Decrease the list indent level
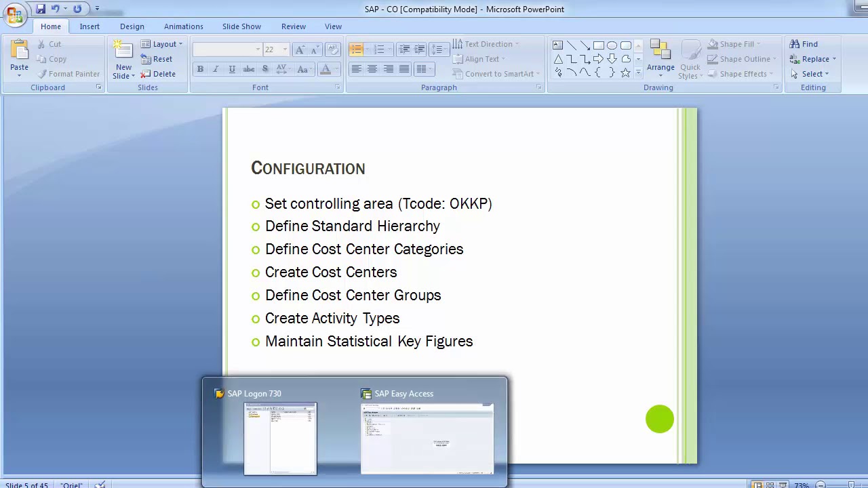The height and width of the screenshot is (488, 868). point(404,49)
